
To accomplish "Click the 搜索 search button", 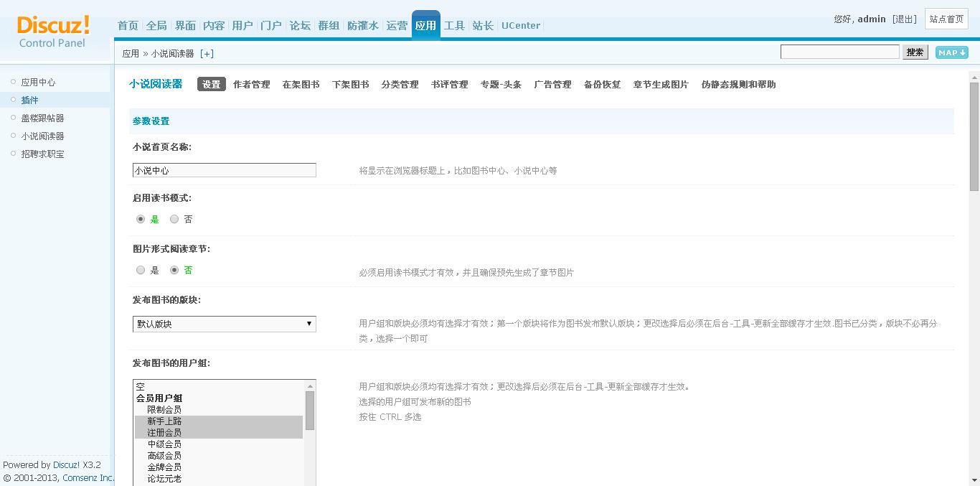I will pyautogui.click(x=915, y=52).
